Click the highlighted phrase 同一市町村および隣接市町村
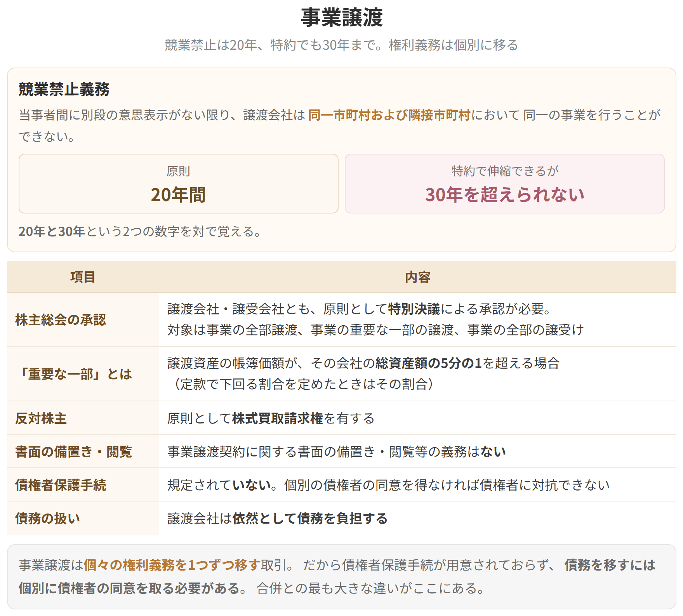The width and height of the screenshot is (683, 616). click(x=389, y=115)
